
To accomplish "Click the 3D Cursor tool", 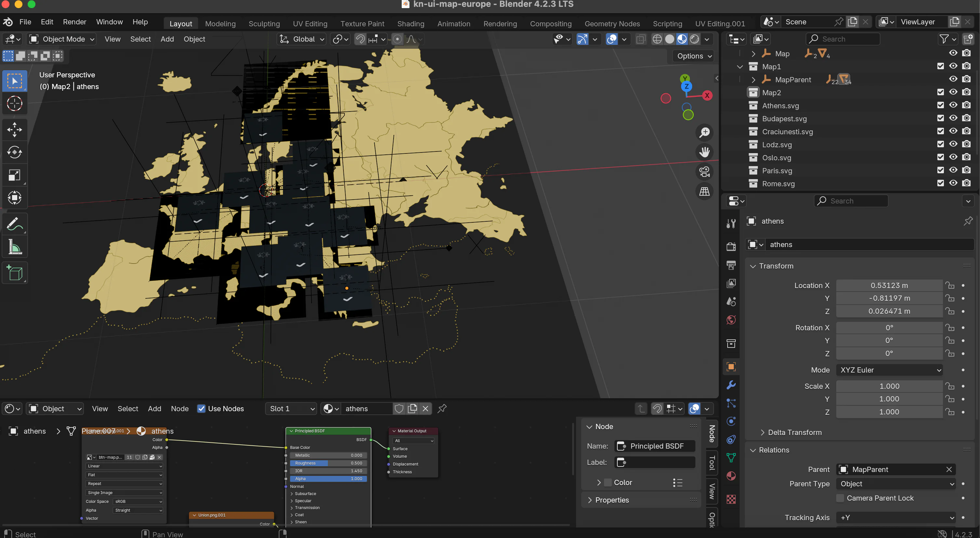I will 14,103.
